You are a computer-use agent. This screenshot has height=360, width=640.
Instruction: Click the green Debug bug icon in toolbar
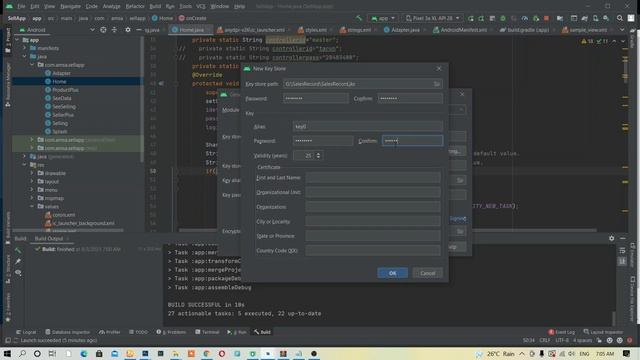coord(503,18)
